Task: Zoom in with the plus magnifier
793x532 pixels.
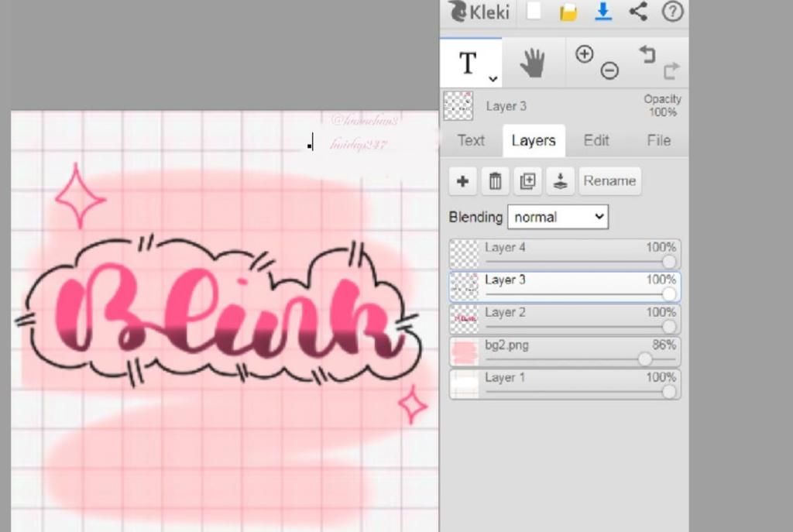Action: click(584, 54)
